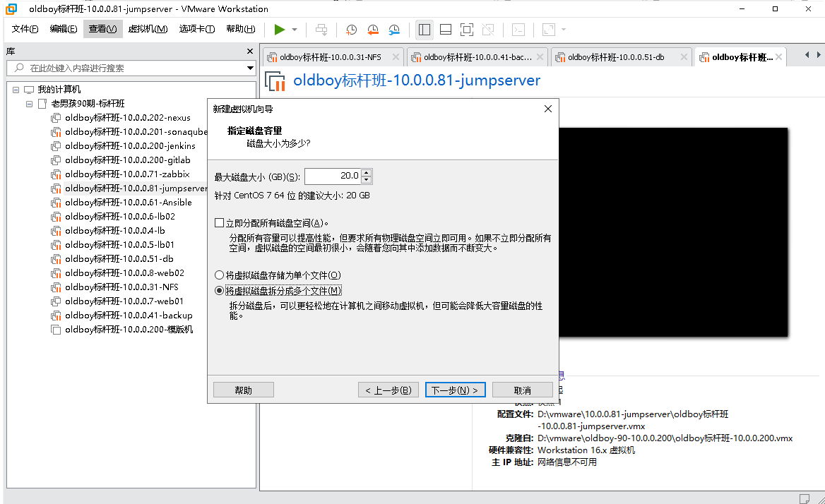Open the 查看(V) menu
Viewport: 825px width, 504px height.
click(x=102, y=29)
